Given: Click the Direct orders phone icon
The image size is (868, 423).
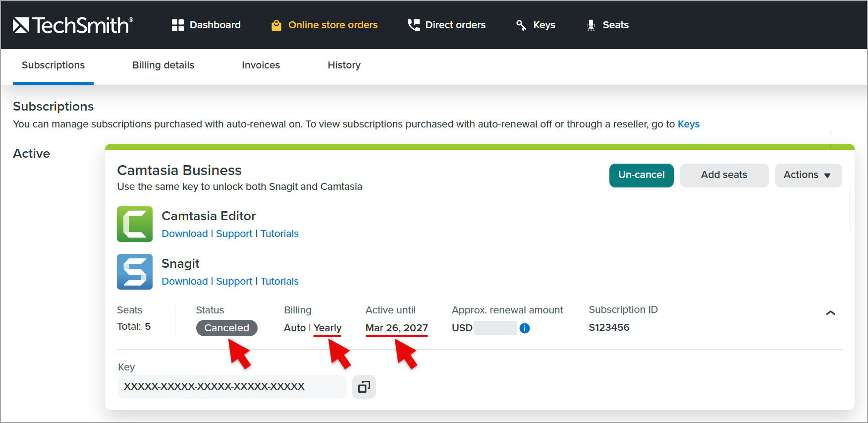Looking at the screenshot, I should pyautogui.click(x=413, y=25).
